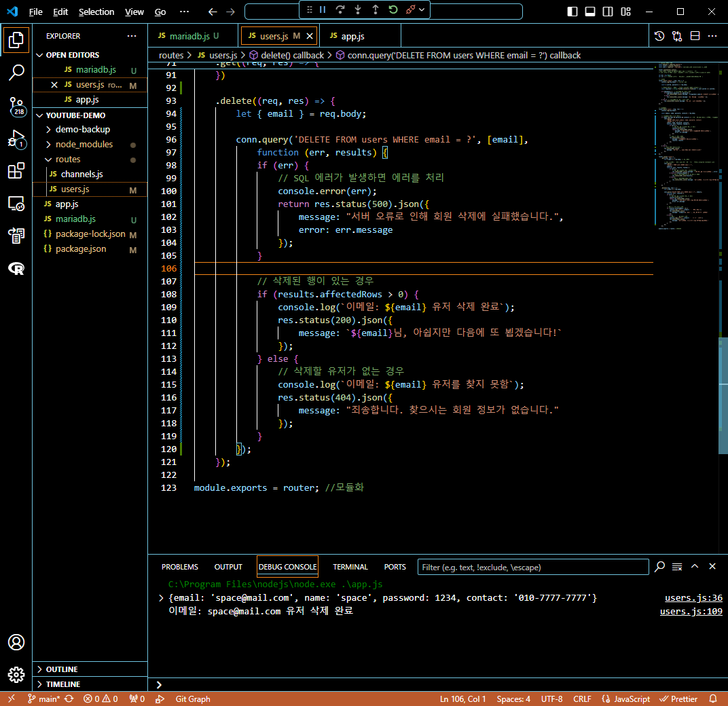Viewport: 728px width, 706px height.
Task: Close the bottom panel
Action: coord(712,567)
